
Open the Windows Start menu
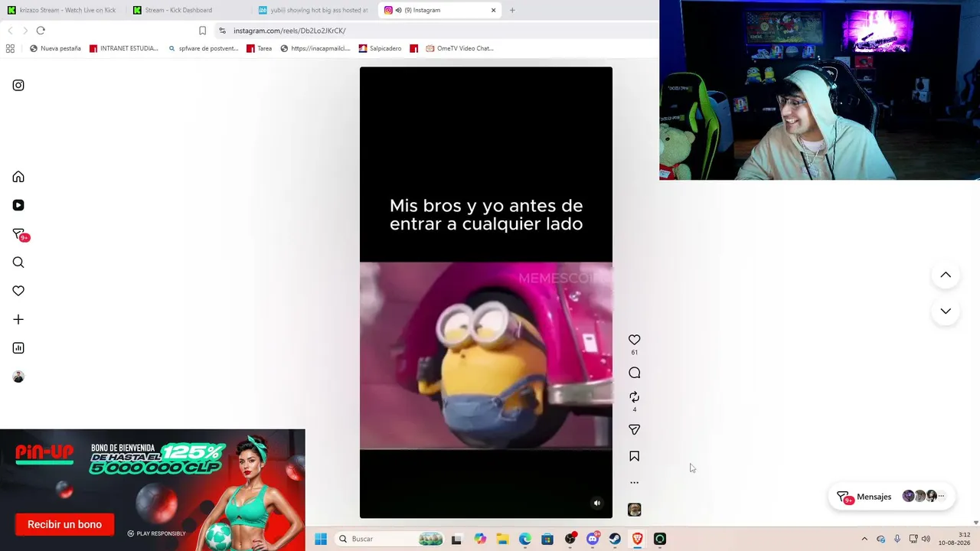pyautogui.click(x=321, y=539)
